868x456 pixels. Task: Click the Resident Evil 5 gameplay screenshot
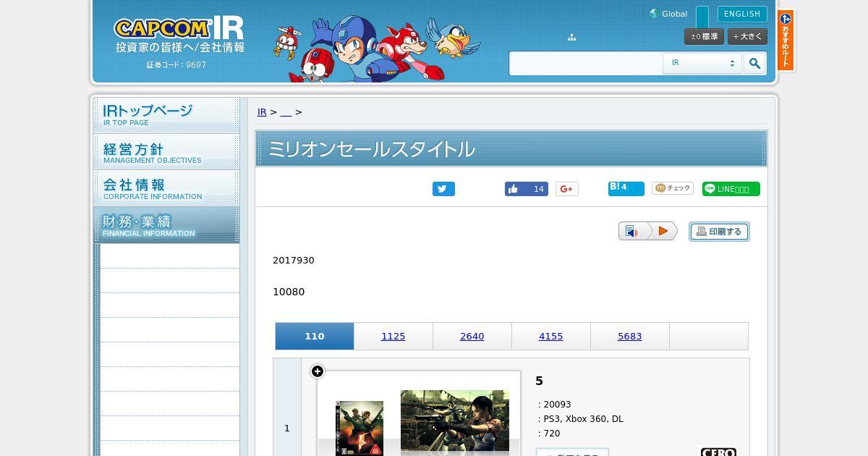pos(455,423)
